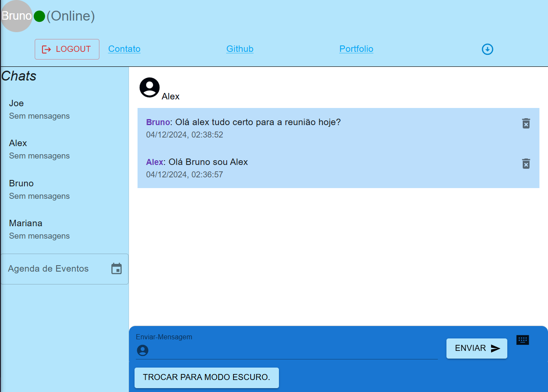The height and width of the screenshot is (392, 548).
Task: Switch to dark mode with Trocar button
Action: click(207, 377)
